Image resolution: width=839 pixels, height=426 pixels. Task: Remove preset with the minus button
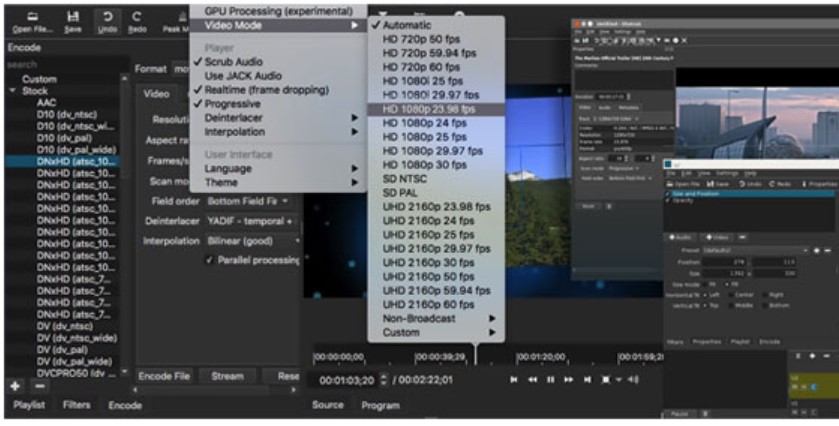pyautogui.click(x=40, y=386)
